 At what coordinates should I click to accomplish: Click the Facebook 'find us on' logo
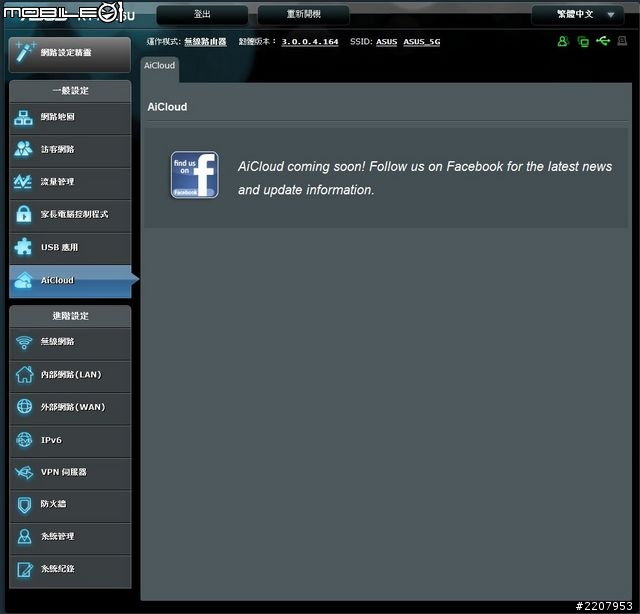click(194, 175)
